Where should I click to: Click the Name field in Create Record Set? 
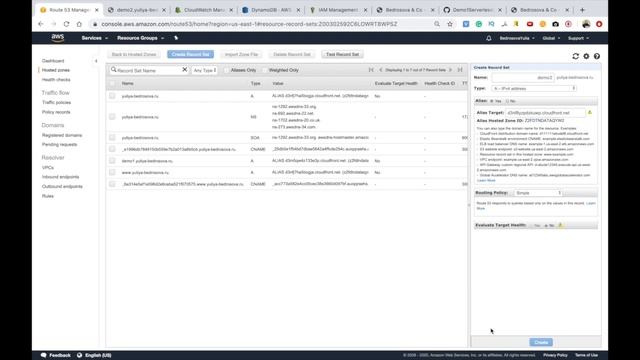tap(523, 78)
